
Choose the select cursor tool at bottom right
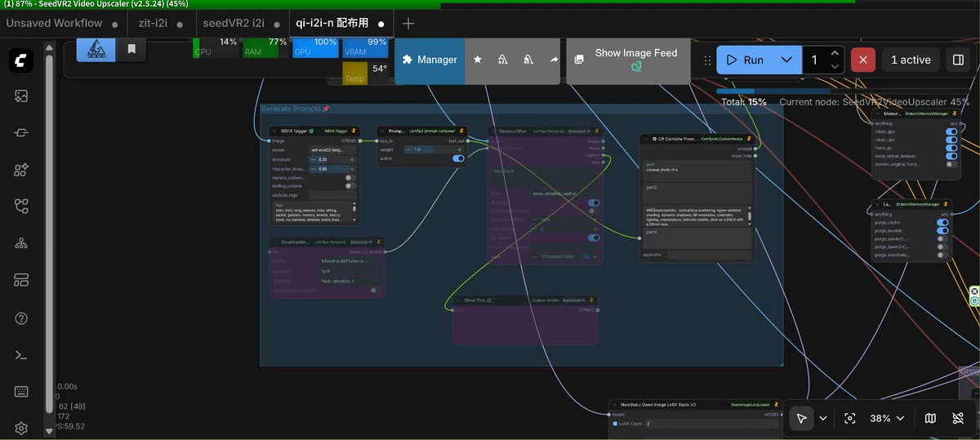(x=802, y=418)
